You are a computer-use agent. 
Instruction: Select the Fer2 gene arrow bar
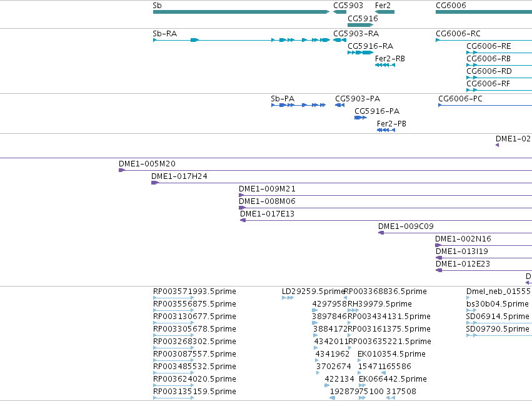pyautogui.click(x=384, y=12)
